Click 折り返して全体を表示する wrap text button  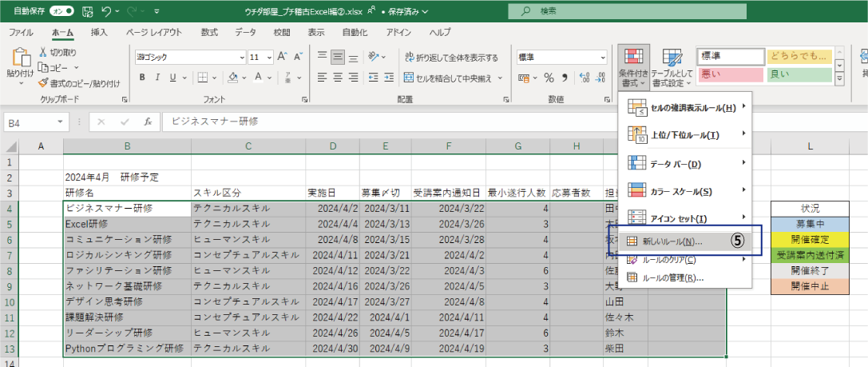(x=451, y=58)
